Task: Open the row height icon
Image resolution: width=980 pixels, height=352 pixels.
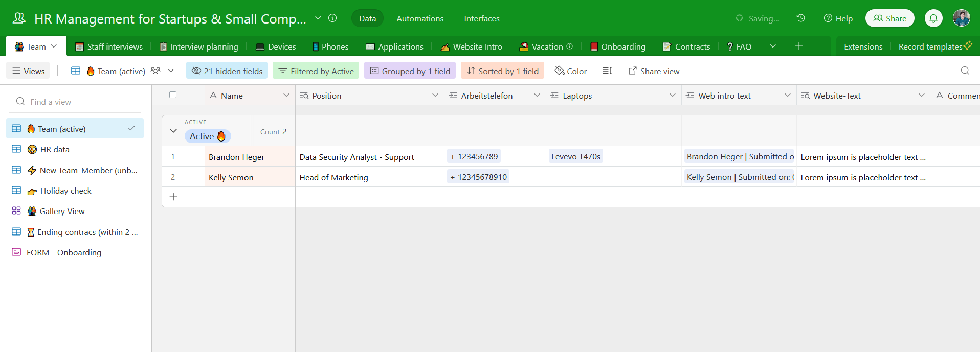Action: (x=607, y=71)
